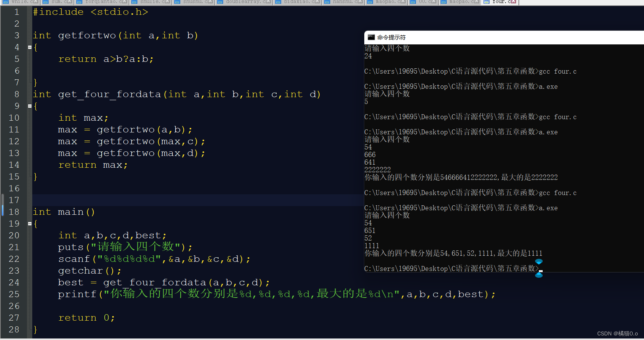Close the forqiantao.c tab
The height and width of the screenshot is (340, 644).
point(124,2)
